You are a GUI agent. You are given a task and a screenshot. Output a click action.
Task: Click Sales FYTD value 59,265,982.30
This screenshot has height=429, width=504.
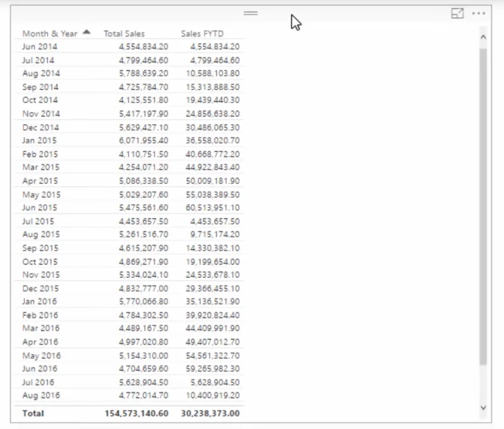coord(212,369)
